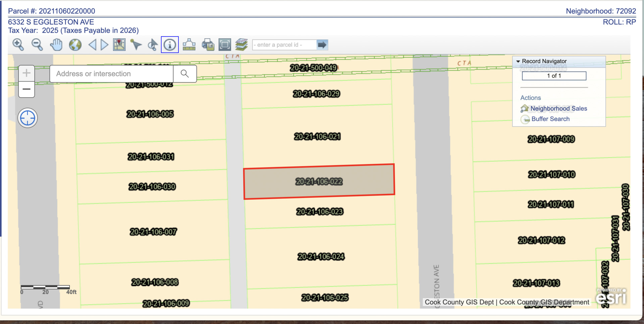Go to the next map extent
This screenshot has width=644, height=324.
[104, 45]
